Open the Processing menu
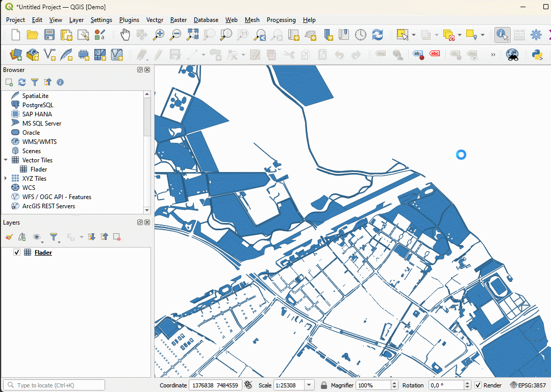551x392 pixels. pyautogui.click(x=281, y=20)
